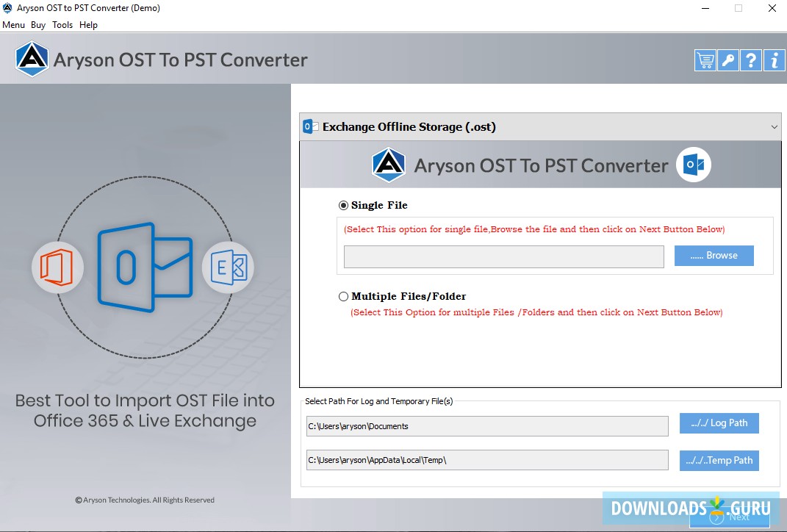Expand the Exchange Offline Storage dropdown
Screen dimensions: 787x532
click(x=774, y=126)
